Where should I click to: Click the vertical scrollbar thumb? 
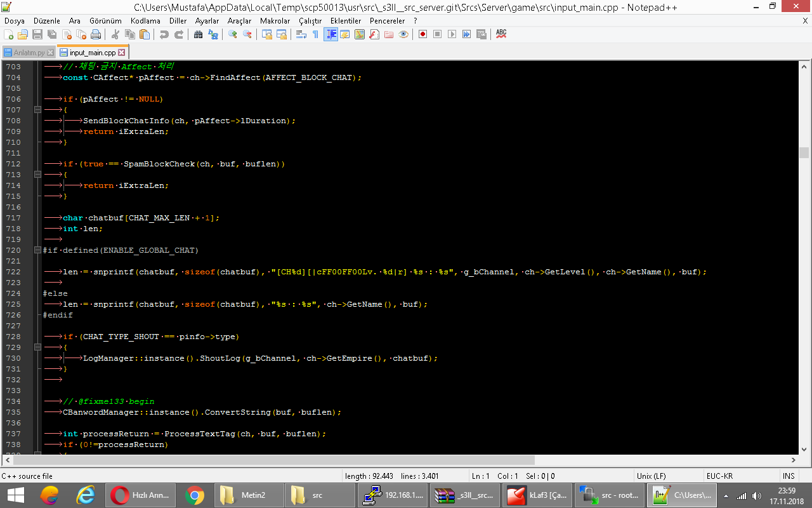[x=804, y=152]
